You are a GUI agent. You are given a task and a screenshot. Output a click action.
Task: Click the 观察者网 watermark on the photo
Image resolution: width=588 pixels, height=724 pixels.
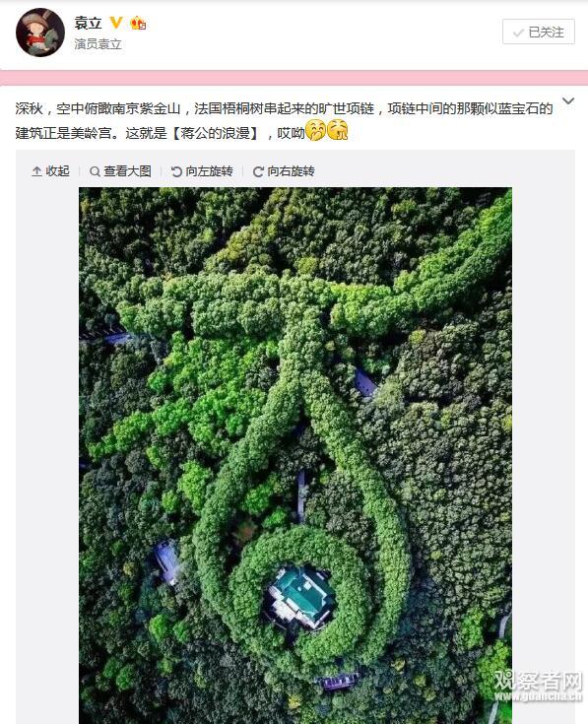[x=538, y=687]
